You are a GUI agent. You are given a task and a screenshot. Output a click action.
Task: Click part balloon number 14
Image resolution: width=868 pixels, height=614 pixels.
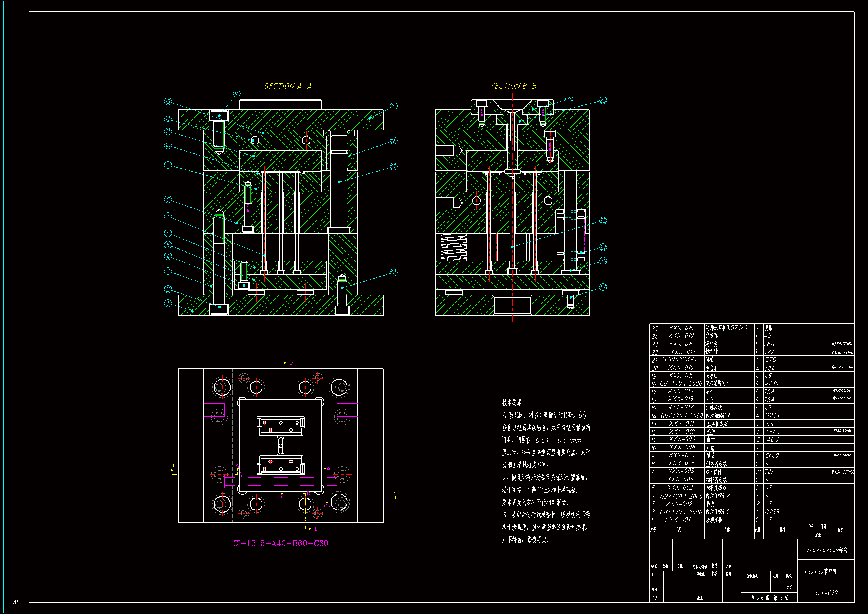[x=236, y=94]
